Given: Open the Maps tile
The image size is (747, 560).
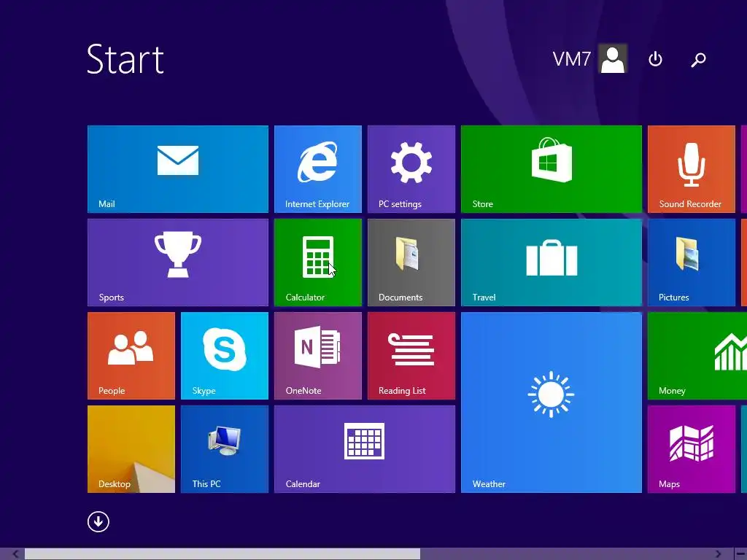Looking at the screenshot, I should click(x=692, y=449).
